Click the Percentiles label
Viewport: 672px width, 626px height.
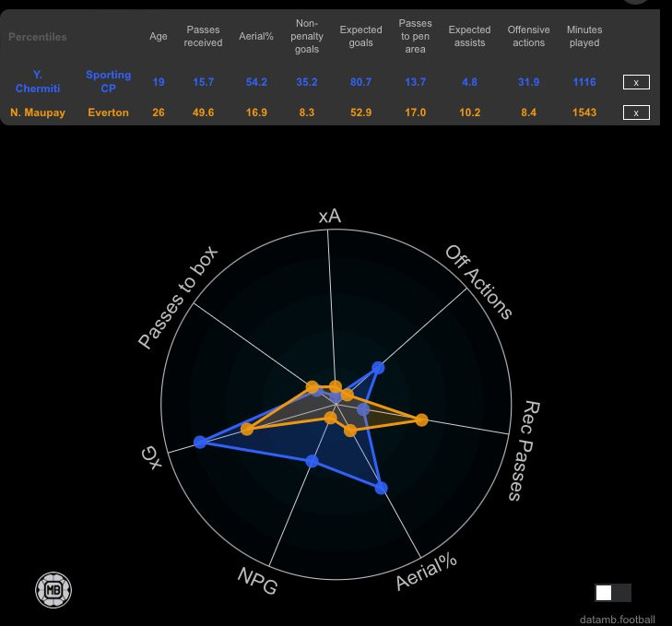click(x=38, y=37)
